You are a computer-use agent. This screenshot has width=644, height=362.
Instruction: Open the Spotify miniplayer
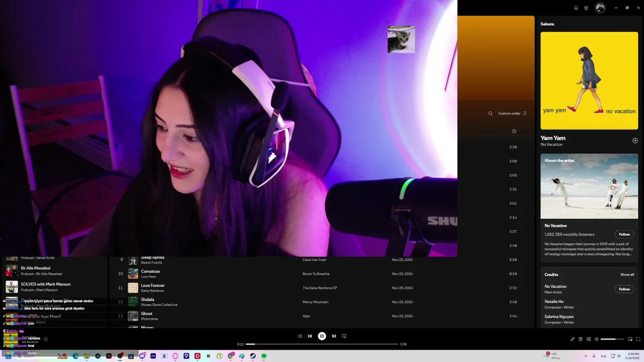(x=630, y=339)
